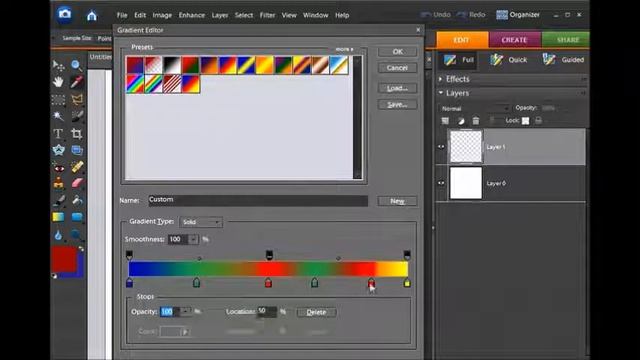640x360 pixels.
Task: Select the yellow color stop at right end
Action: [x=407, y=282]
